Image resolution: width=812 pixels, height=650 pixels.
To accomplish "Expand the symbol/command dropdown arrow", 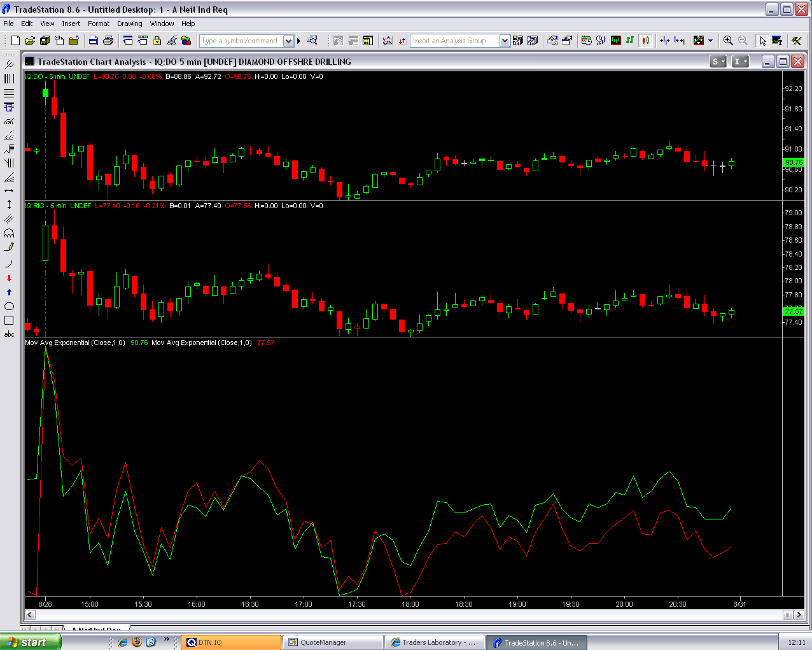I will tap(288, 41).
